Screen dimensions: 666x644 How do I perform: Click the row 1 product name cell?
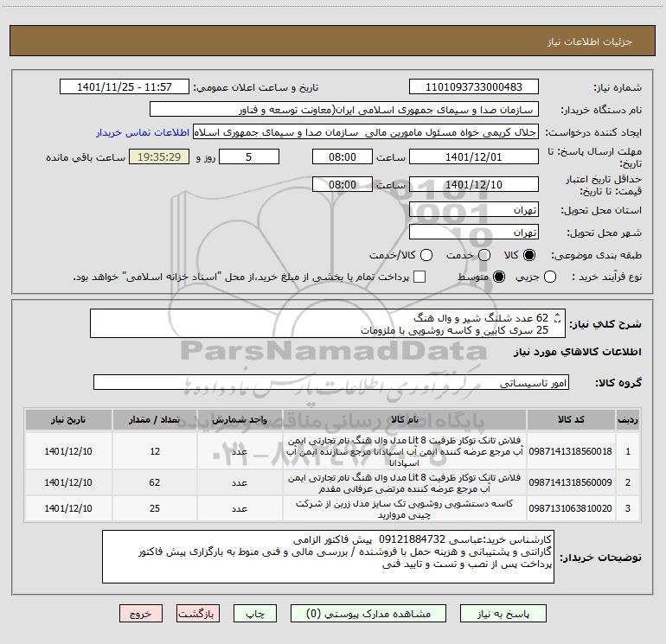[405, 451]
